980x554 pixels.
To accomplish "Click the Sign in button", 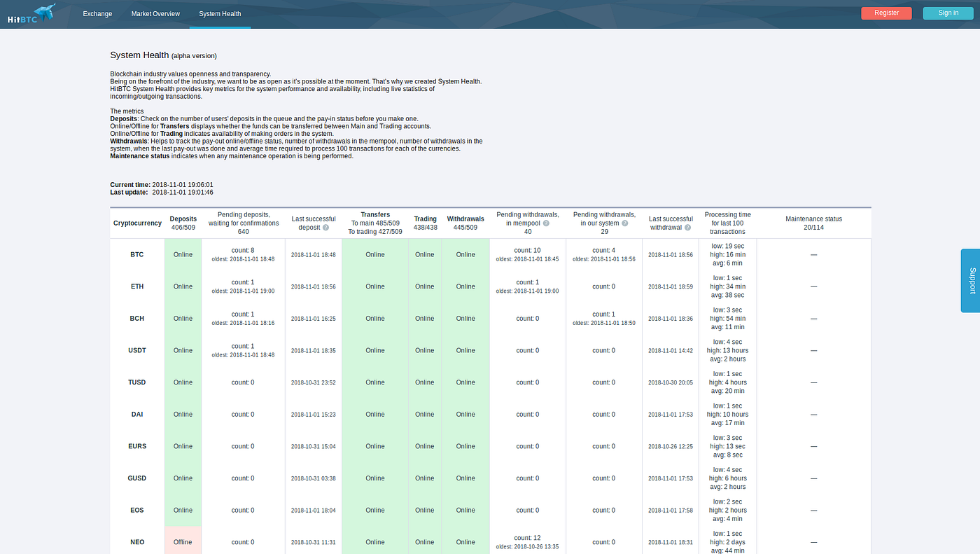I will click(x=948, y=13).
